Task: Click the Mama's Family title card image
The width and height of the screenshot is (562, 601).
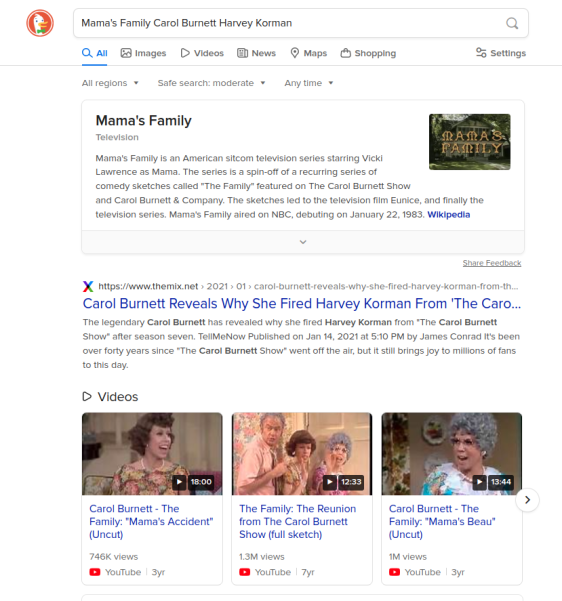Action: 470,142
